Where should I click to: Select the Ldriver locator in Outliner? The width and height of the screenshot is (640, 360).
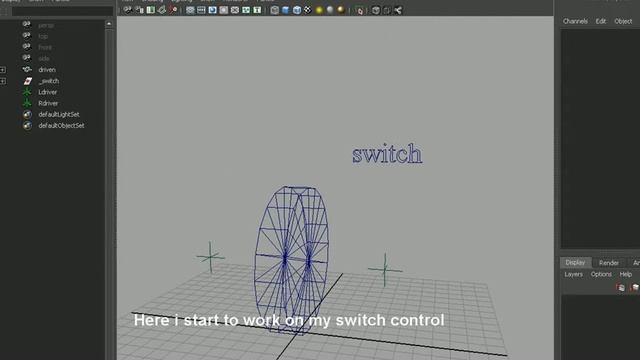(x=47, y=92)
